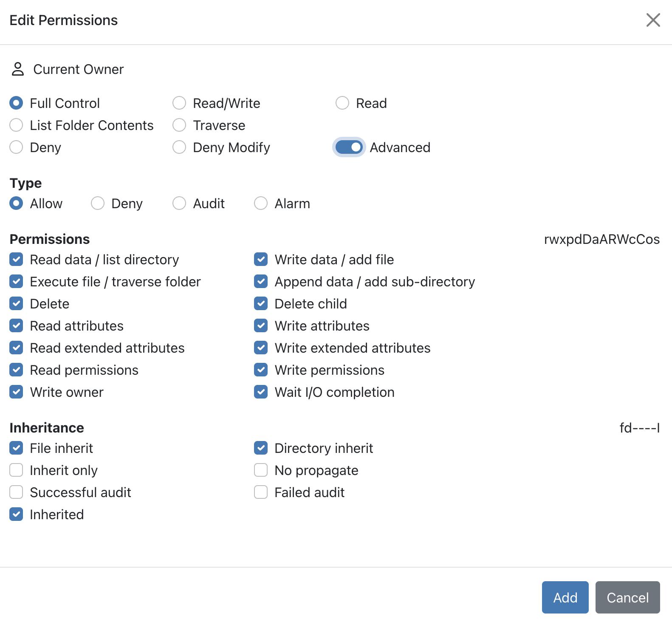This screenshot has width=672, height=622.
Task: Click the Cancel button
Action: point(627,597)
